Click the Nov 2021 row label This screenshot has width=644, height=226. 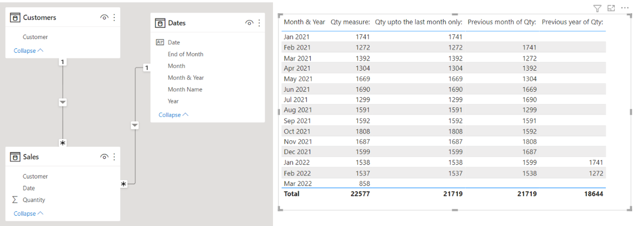click(298, 141)
